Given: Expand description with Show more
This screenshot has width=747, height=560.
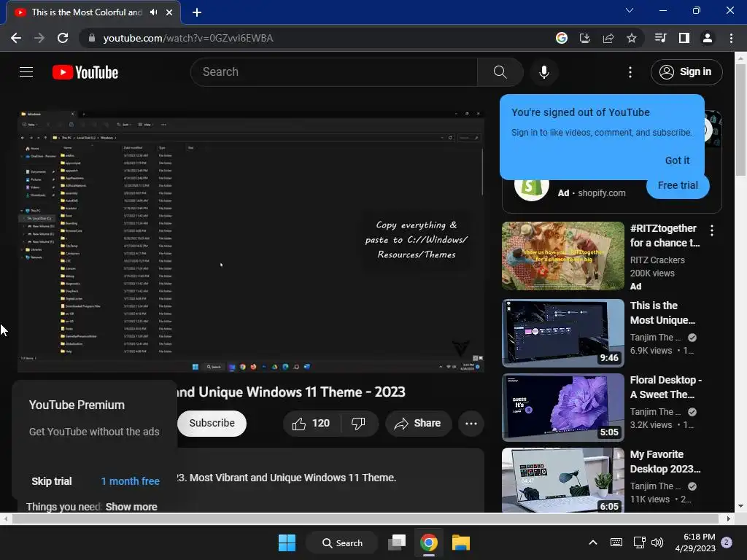Looking at the screenshot, I should (131, 507).
